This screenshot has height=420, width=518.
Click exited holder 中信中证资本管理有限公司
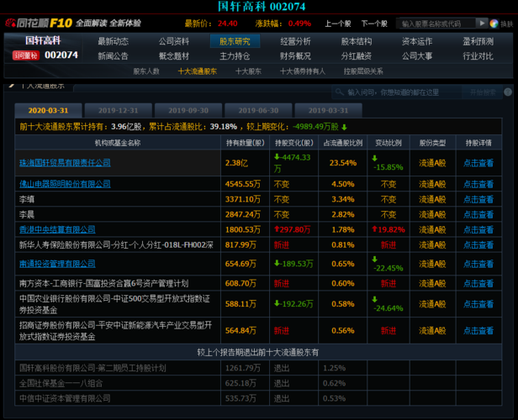(x=65, y=398)
